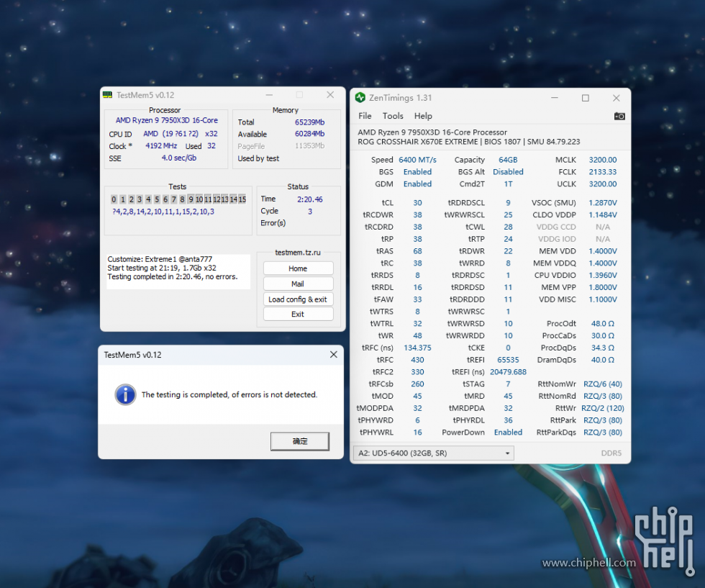Click the SSE 4.0 sec/Gb value
The height and width of the screenshot is (588, 705).
pyautogui.click(x=179, y=158)
